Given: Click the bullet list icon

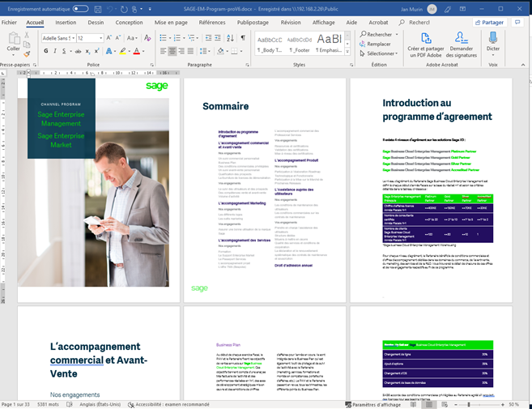Looking at the screenshot, I should pos(164,38).
